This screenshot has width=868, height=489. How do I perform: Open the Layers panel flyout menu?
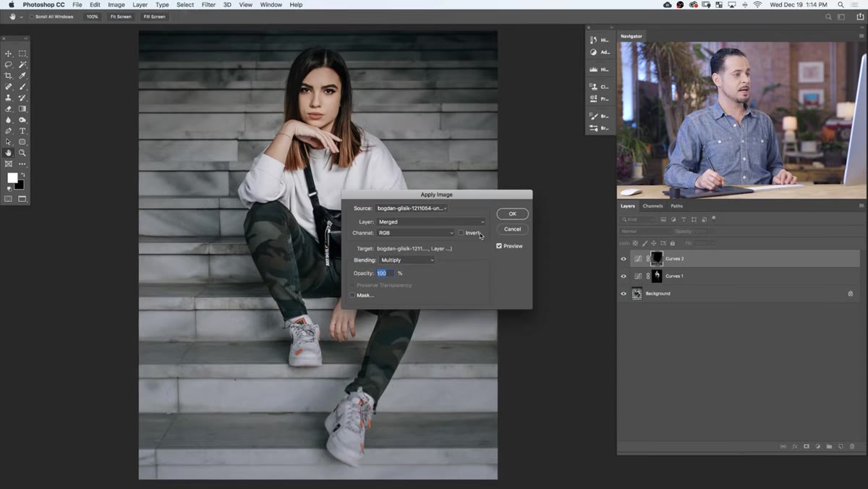pyautogui.click(x=861, y=206)
